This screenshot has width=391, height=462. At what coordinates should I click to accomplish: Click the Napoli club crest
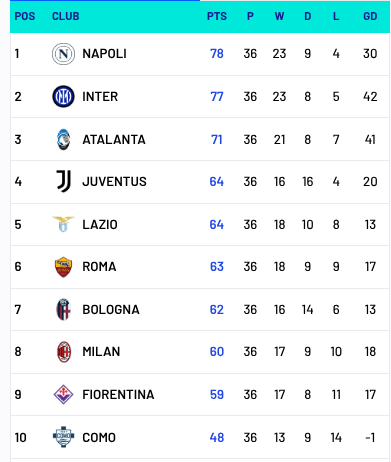(63, 54)
